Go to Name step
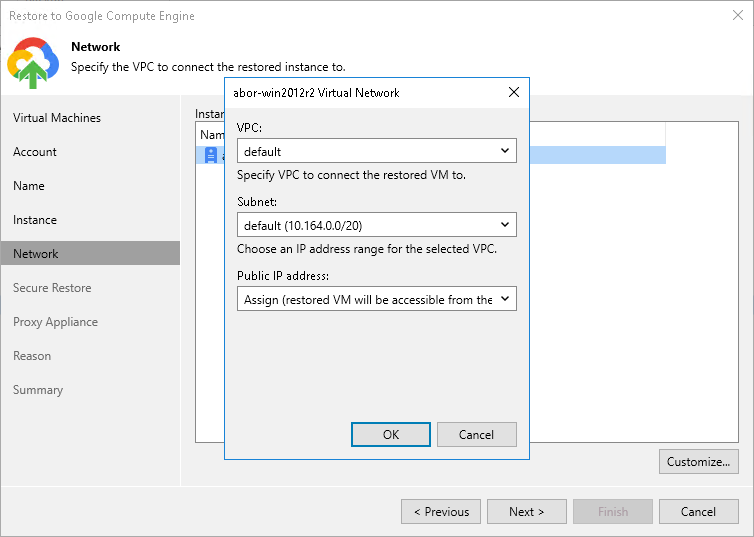This screenshot has height=537, width=754. click(29, 186)
